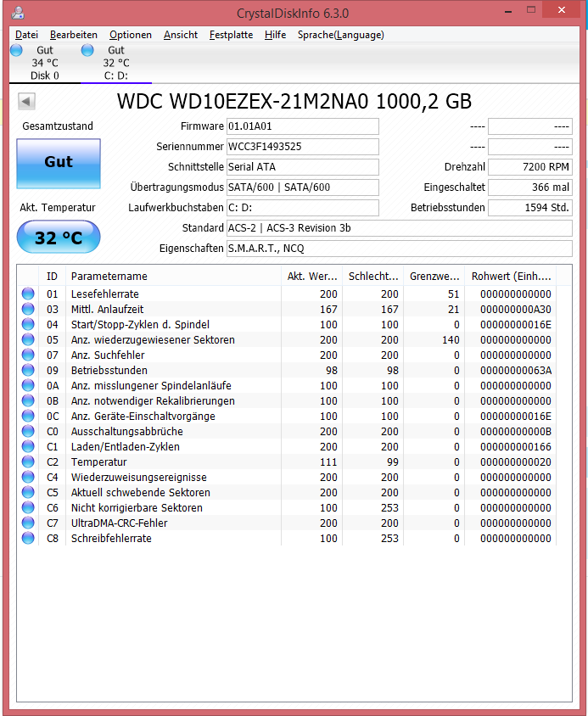Click status icon of Nicht korrigierbare Sektoren row

[x=28, y=507]
